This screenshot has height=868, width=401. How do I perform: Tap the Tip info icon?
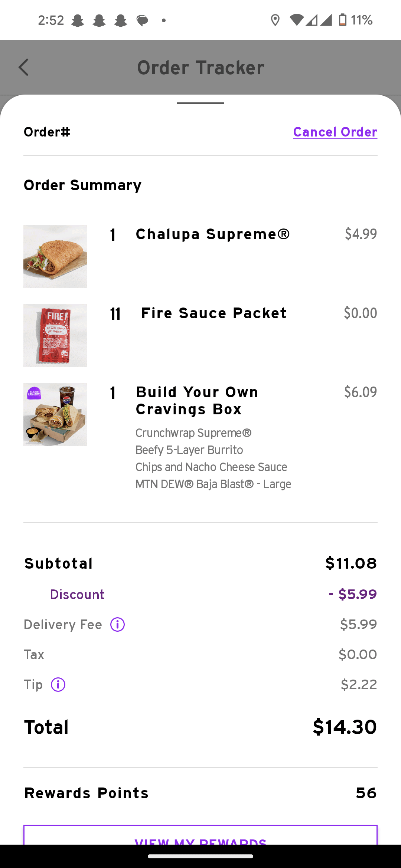tap(58, 684)
